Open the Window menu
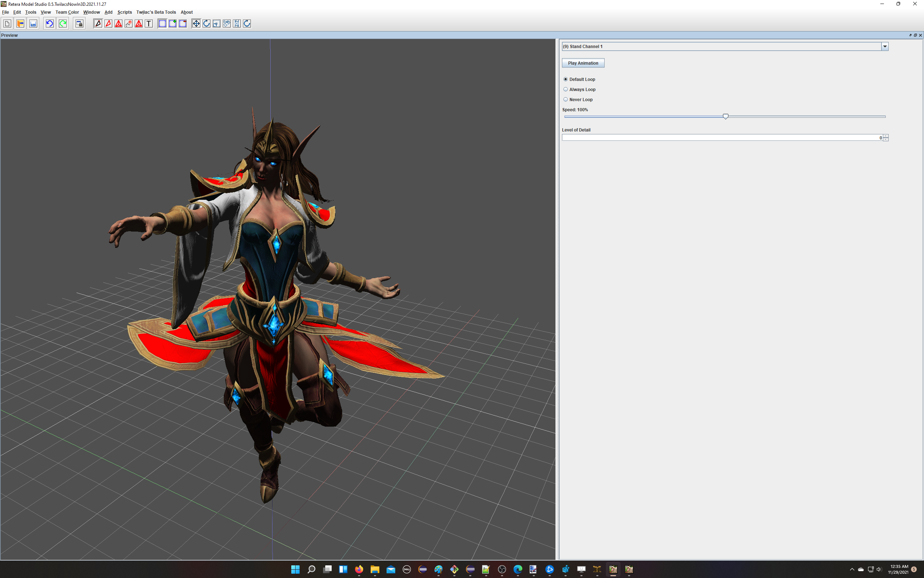 [92, 12]
